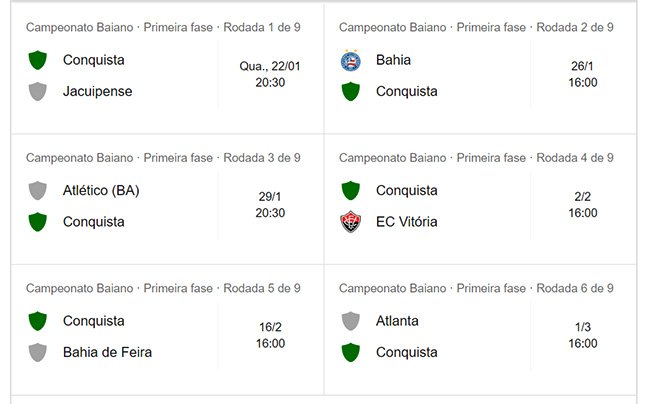Screen dimensions: 650x404
Task: Click Conquista green shield in Rodada 2
Action: (351, 92)
